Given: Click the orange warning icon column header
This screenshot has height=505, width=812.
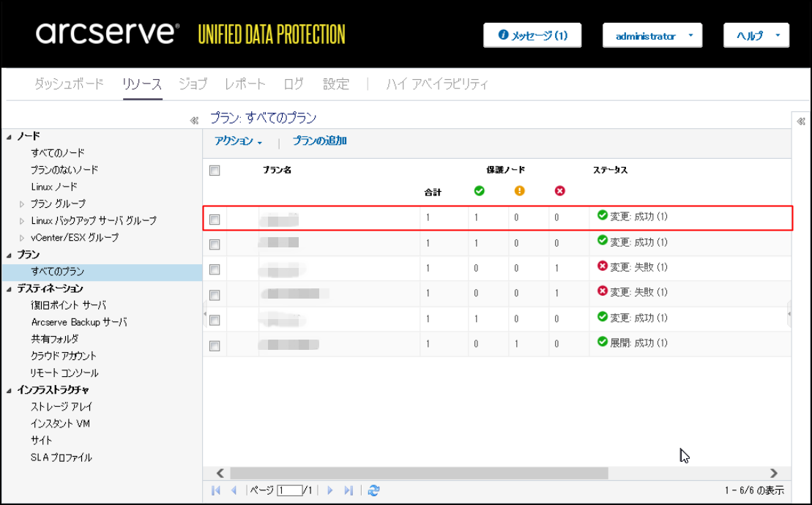Looking at the screenshot, I should pos(519,191).
